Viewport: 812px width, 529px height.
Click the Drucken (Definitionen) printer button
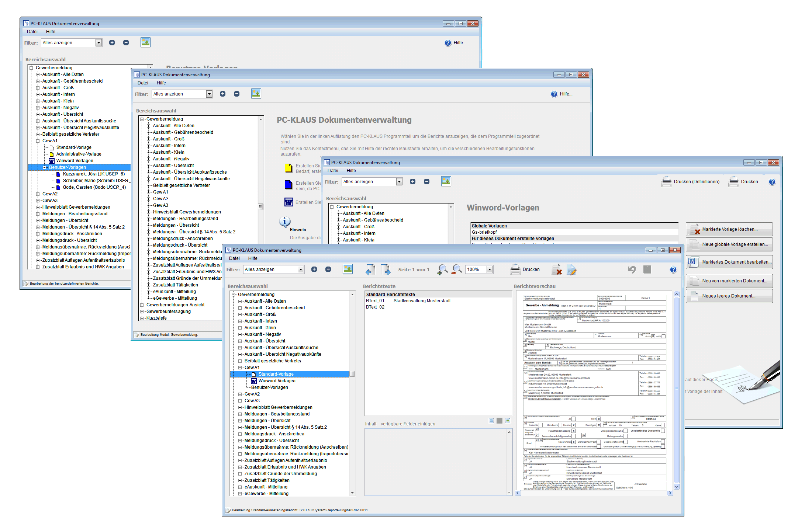pyautogui.click(x=690, y=182)
